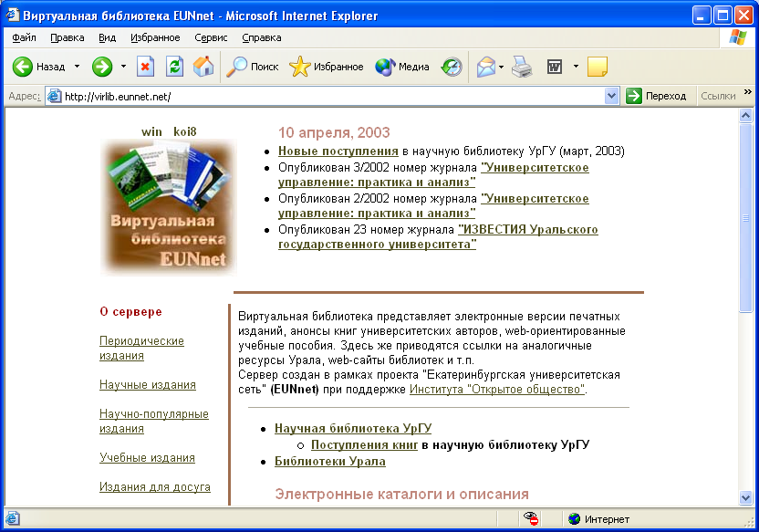This screenshot has width=759, height=532.
Task: Click the vertical scrollbar down arrow
Action: coord(745,497)
